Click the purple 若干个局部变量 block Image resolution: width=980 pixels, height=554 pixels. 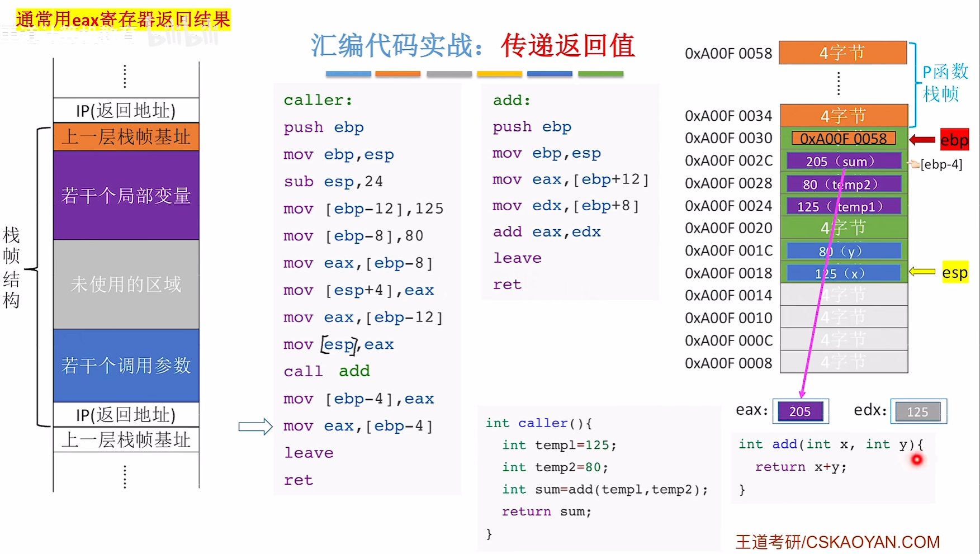pyautogui.click(x=126, y=196)
